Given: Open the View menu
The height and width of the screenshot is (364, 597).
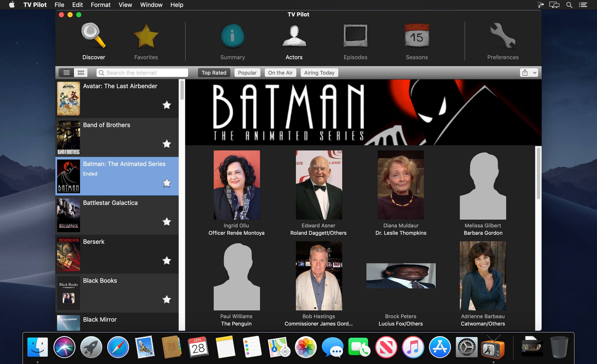Looking at the screenshot, I should click(x=125, y=5).
